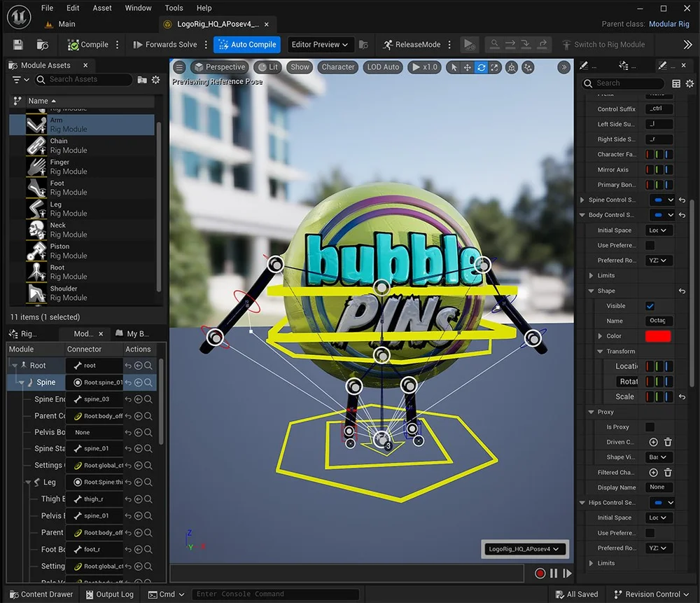The image size is (700, 603).
Task: Select the viewport Rotate mode tool
Action: (x=482, y=67)
